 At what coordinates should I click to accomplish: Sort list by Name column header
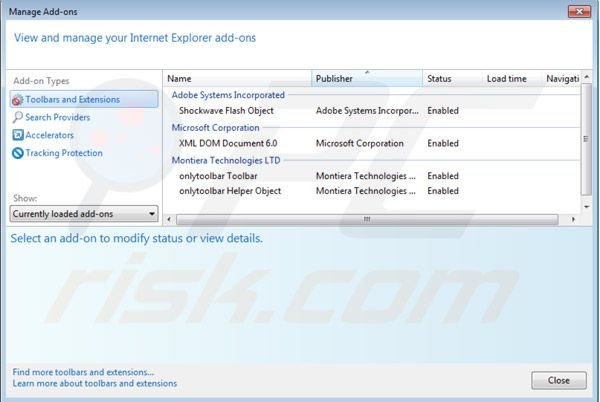pyautogui.click(x=237, y=78)
